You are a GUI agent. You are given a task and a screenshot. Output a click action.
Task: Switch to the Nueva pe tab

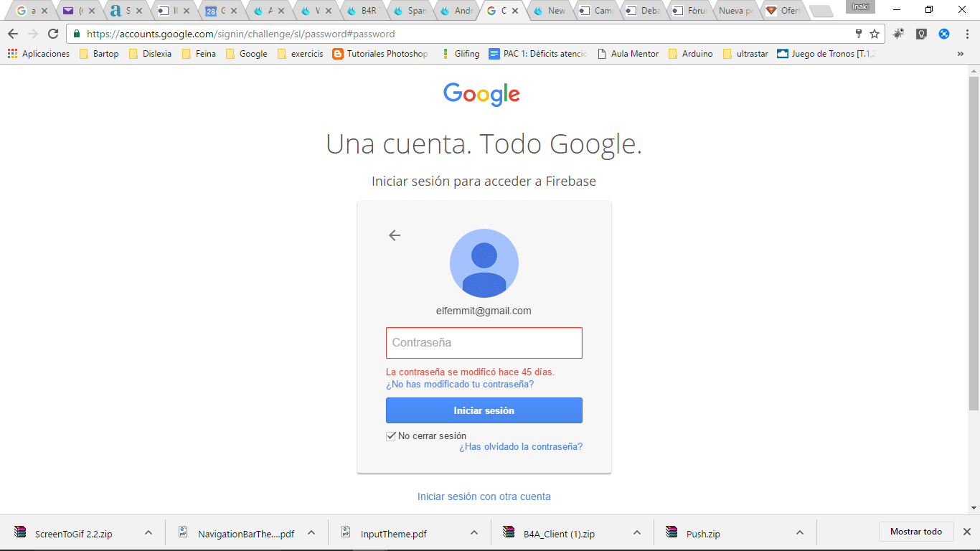(735, 11)
